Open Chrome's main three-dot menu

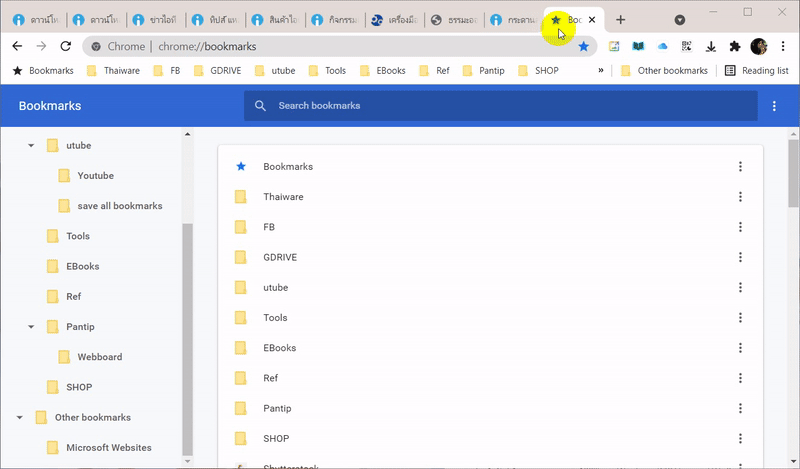(x=783, y=46)
